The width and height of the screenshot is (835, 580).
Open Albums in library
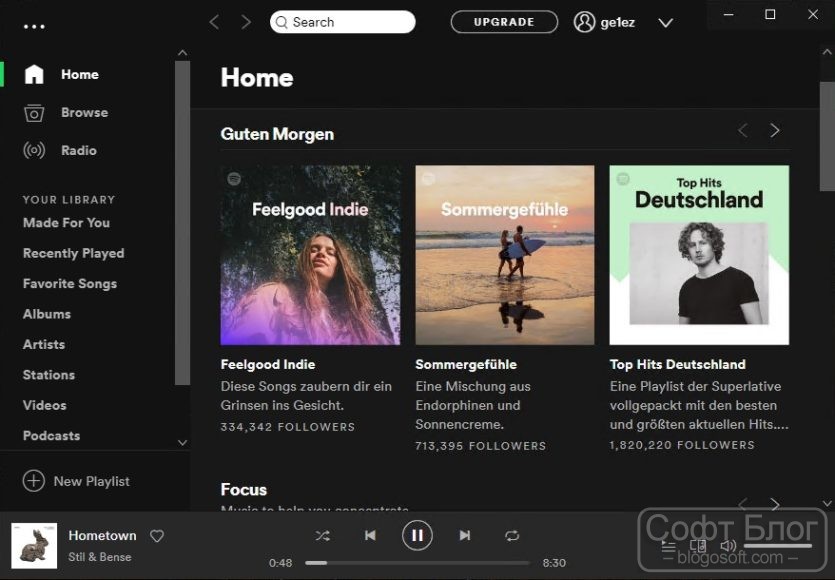click(x=47, y=314)
